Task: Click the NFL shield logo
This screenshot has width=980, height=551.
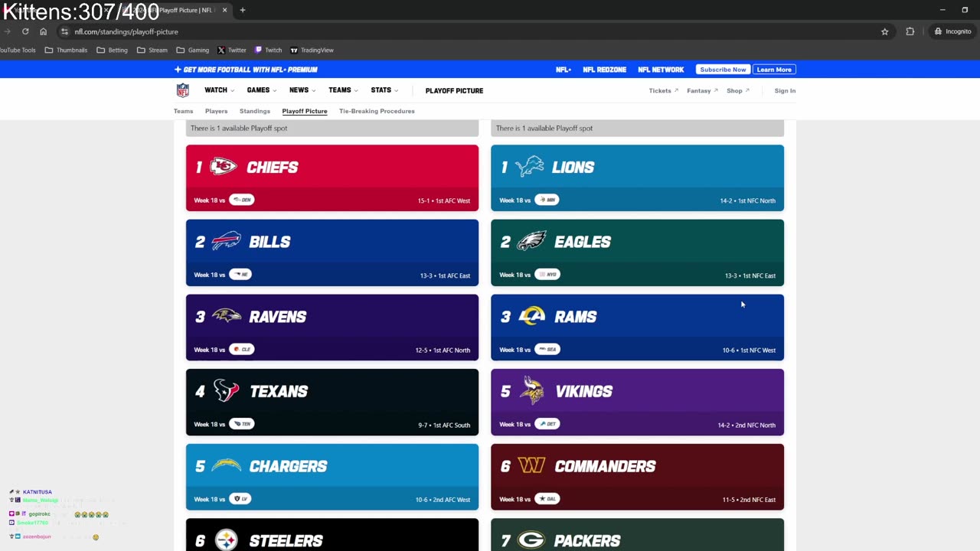Action: (182, 90)
